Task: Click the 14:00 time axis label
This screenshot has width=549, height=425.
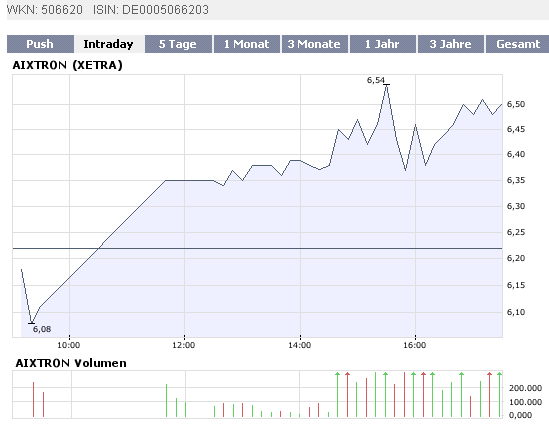Action: (300, 345)
